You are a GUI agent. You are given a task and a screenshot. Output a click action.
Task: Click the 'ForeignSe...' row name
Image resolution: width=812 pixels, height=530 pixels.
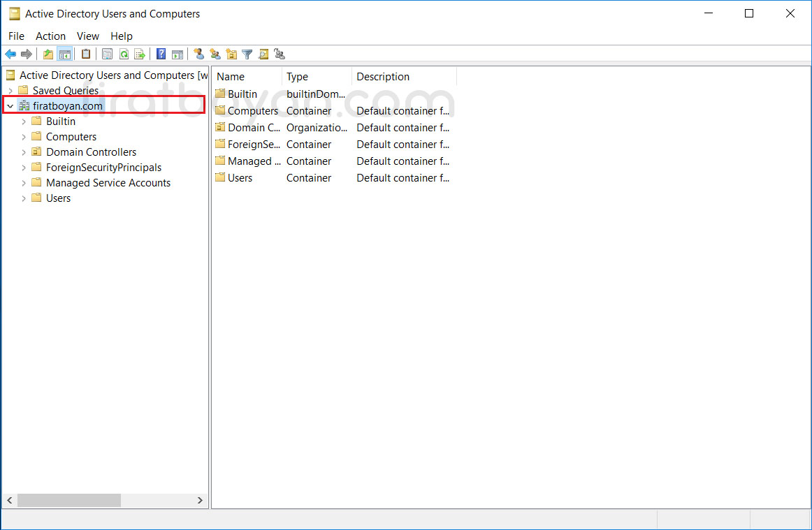click(254, 145)
